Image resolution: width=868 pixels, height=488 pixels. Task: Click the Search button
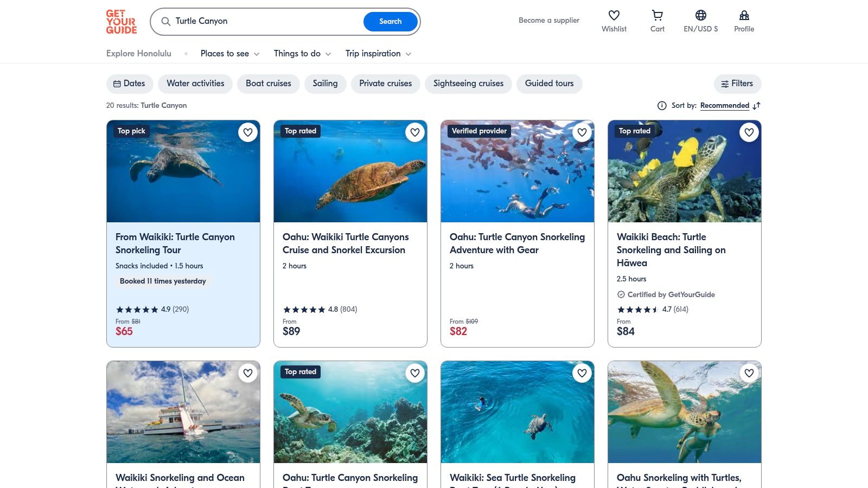[390, 22]
